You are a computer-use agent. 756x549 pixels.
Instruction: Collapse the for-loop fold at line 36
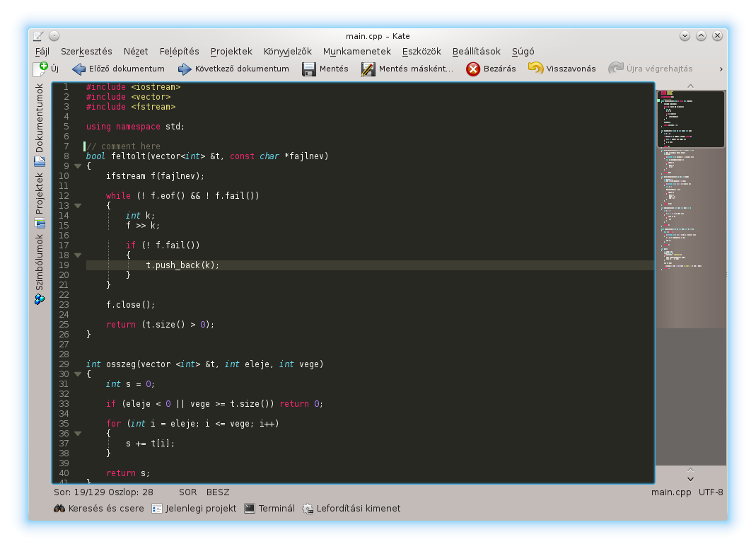click(x=78, y=433)
